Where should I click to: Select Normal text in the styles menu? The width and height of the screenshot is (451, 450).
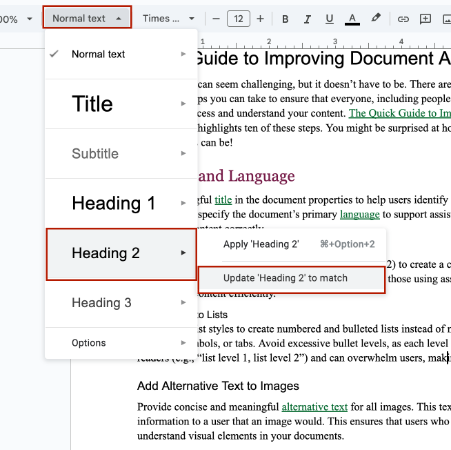[121, 54]
